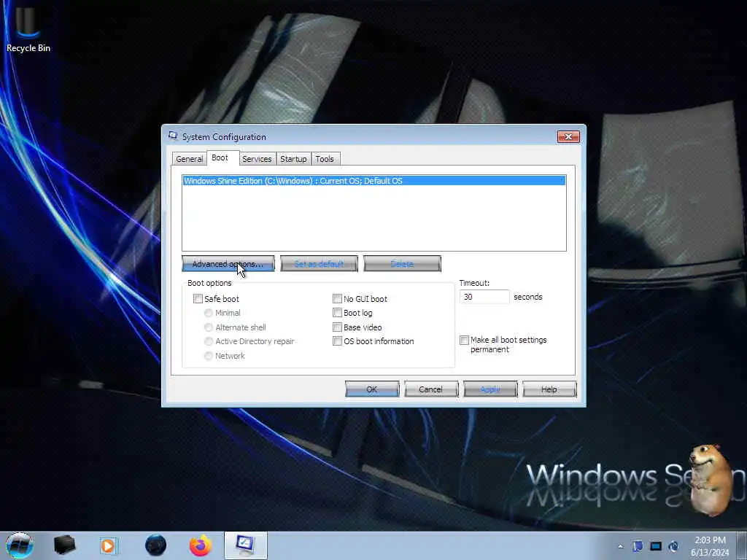Click the Apply button

(x=490, y=389)
